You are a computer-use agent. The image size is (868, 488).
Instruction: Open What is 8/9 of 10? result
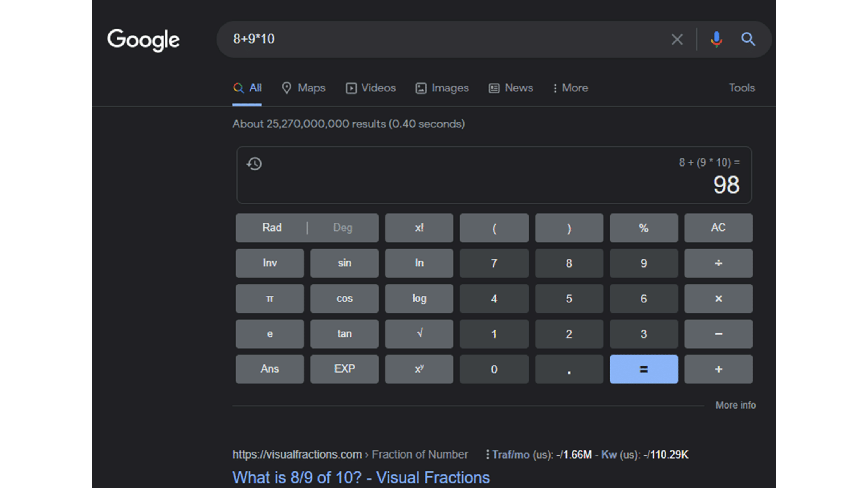(361, 478)
